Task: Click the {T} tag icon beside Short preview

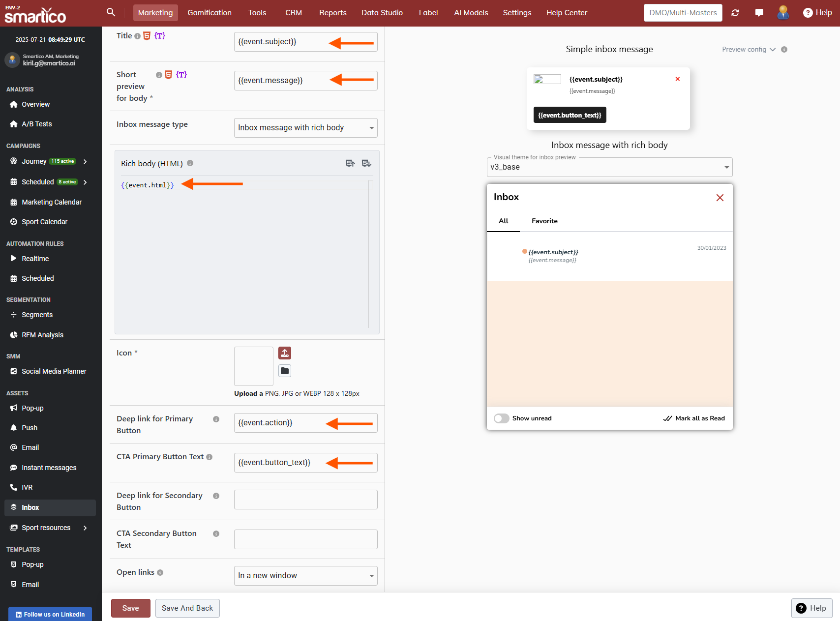Action: 181,75
